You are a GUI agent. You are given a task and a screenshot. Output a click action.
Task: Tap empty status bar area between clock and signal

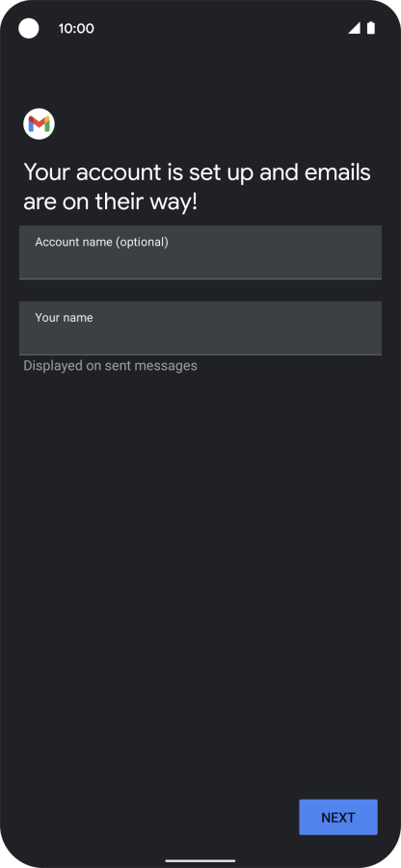[222, 28]
